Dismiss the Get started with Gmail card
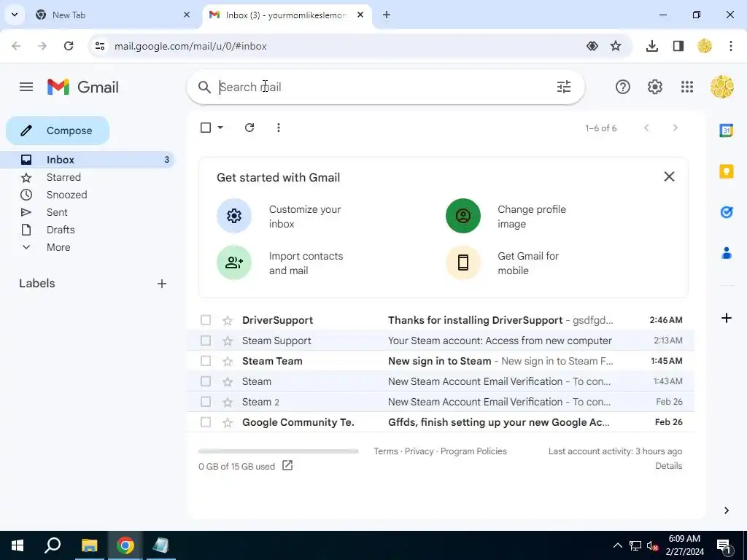Viewport: 747px width, 560px height. click(669, 176)
